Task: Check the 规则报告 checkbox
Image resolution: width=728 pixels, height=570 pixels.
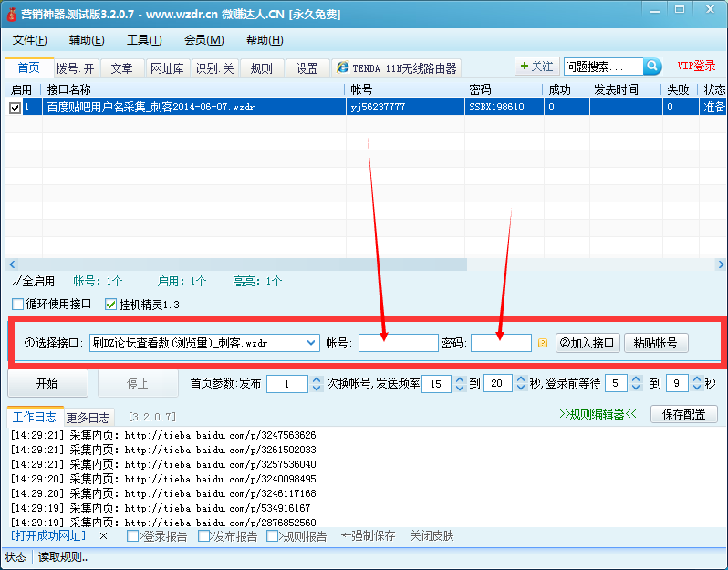Action: (x=273, y=536)
